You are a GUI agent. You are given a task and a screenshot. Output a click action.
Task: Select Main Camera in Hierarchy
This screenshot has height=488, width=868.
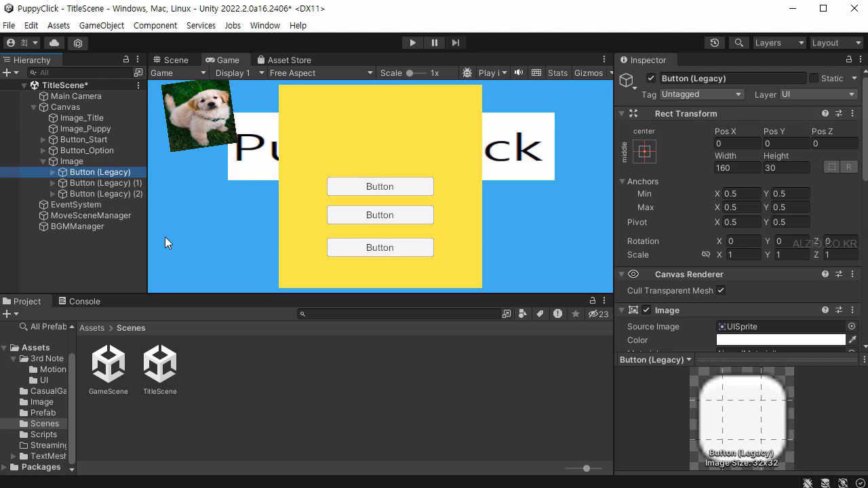point(76,96)
